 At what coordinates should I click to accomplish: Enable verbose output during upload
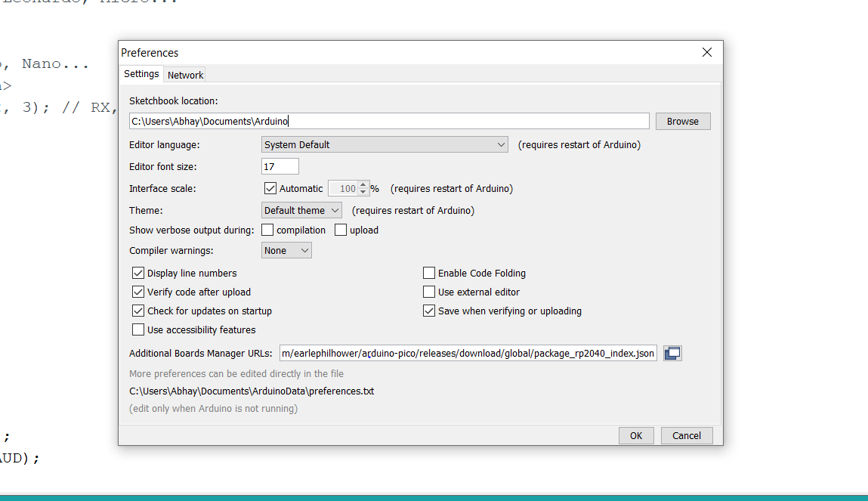(341, 230)
